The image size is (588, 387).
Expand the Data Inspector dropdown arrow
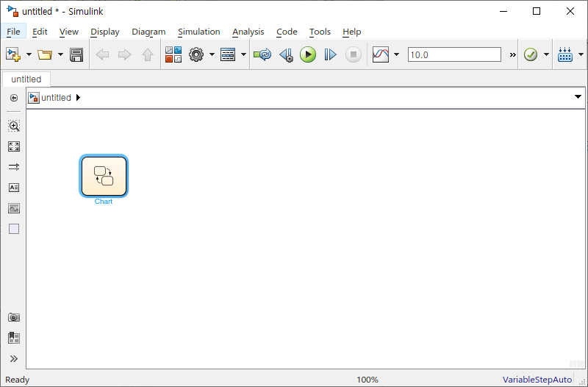tap(396, 54)
